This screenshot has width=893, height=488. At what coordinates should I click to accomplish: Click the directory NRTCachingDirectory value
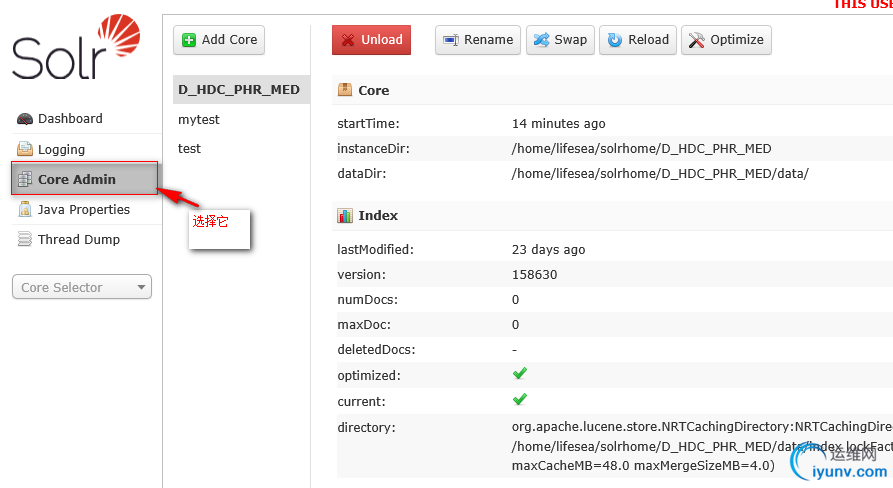(702, 446)
